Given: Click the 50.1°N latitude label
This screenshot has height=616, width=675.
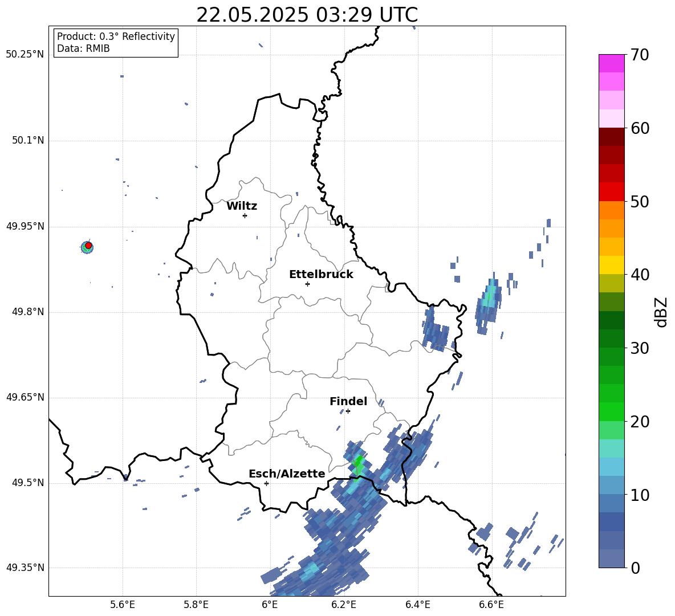Looking at the screenshot, I should 27,141.
